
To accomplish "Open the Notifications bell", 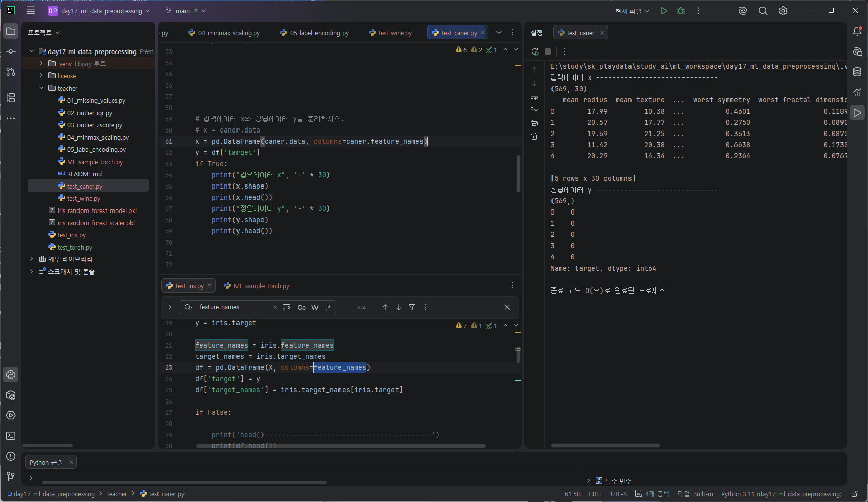I will [x=857, y=32].
